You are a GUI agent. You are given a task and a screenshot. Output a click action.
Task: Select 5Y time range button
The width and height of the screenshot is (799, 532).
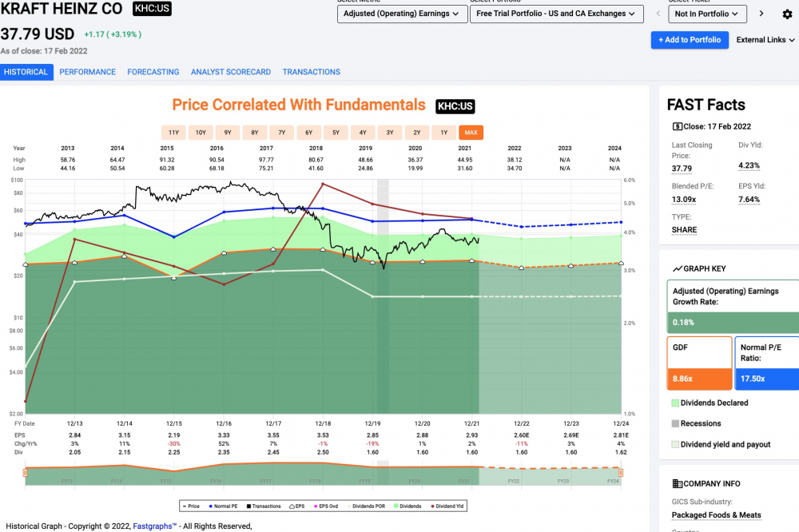(336, 133)
